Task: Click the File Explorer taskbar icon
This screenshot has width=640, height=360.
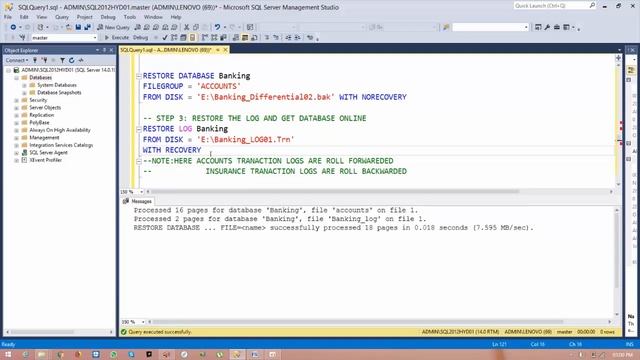Action: point(42,354)
